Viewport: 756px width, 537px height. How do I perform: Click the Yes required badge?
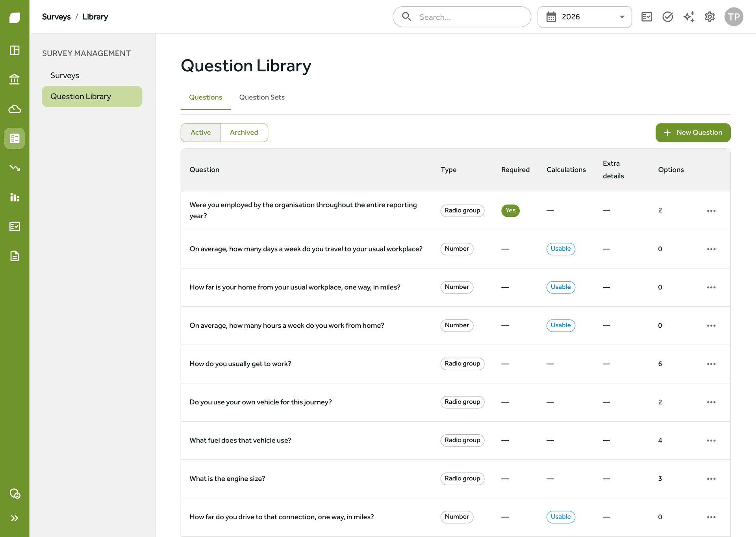pyautogui.click(x=510, y=210)
